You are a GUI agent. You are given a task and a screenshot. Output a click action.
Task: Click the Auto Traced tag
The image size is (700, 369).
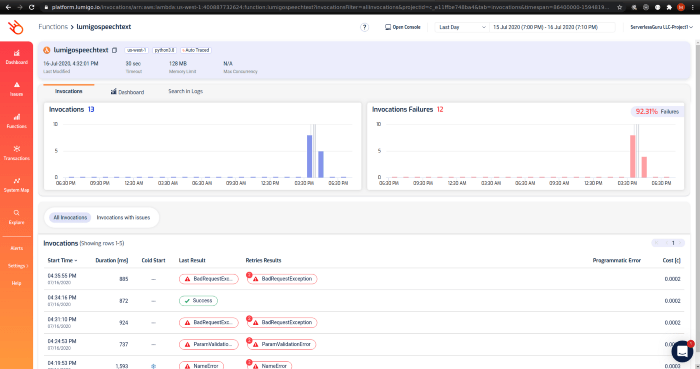point(196,50)
